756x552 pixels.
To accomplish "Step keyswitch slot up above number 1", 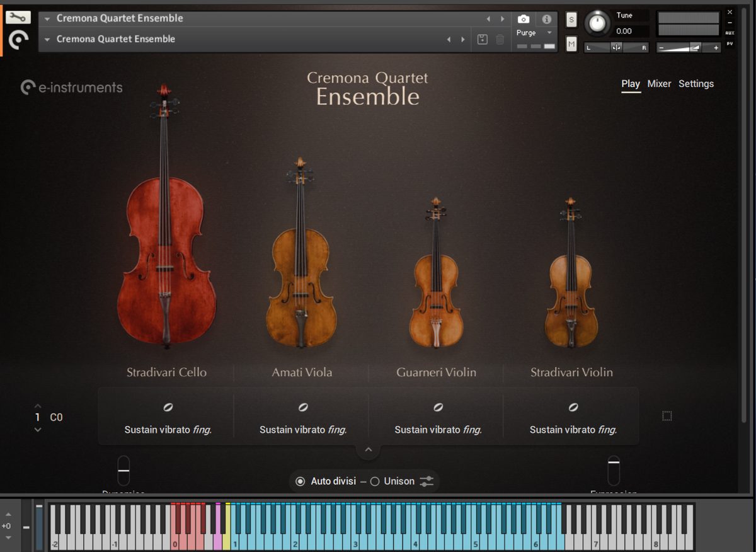I will (38, 406).
